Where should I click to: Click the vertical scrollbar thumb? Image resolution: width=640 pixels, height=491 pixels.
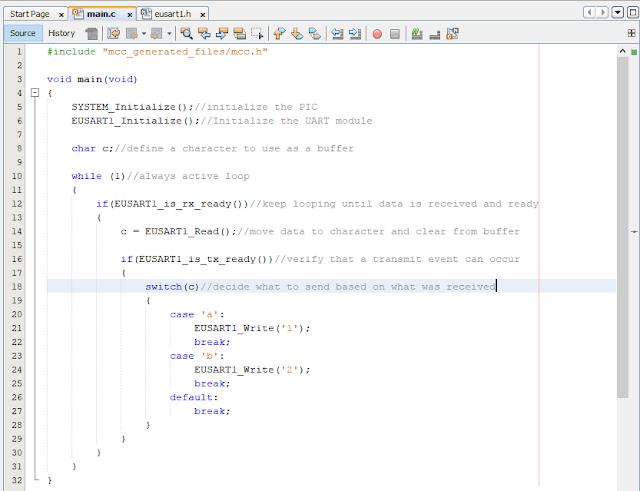tap(622, 227)
